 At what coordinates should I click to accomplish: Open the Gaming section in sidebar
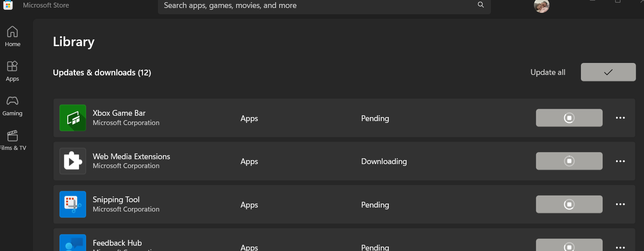coord(12,106)
